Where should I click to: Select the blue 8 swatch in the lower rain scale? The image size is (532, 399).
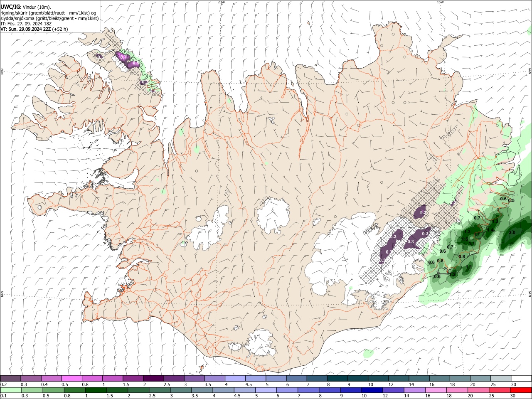click(330, 390)
